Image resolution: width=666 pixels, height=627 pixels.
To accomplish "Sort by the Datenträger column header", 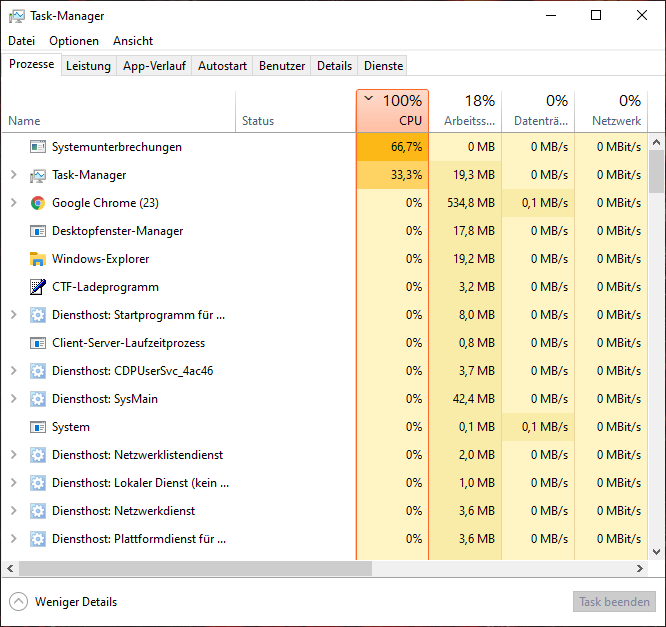I will 538,111.
